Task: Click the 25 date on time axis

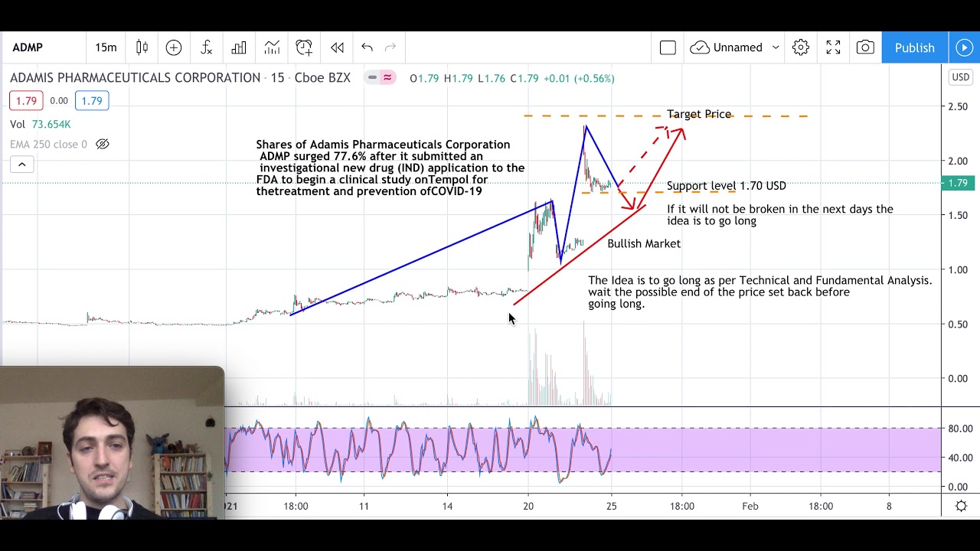Action: 611,506
